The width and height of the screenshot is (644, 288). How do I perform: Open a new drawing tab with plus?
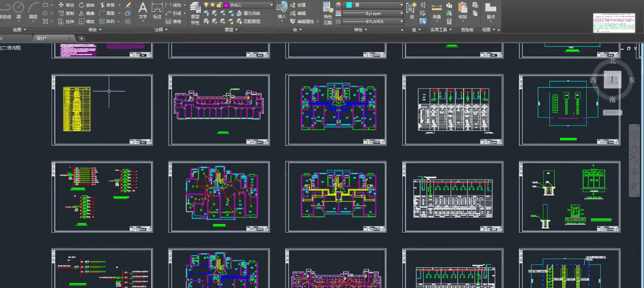(x=81, y=38)
